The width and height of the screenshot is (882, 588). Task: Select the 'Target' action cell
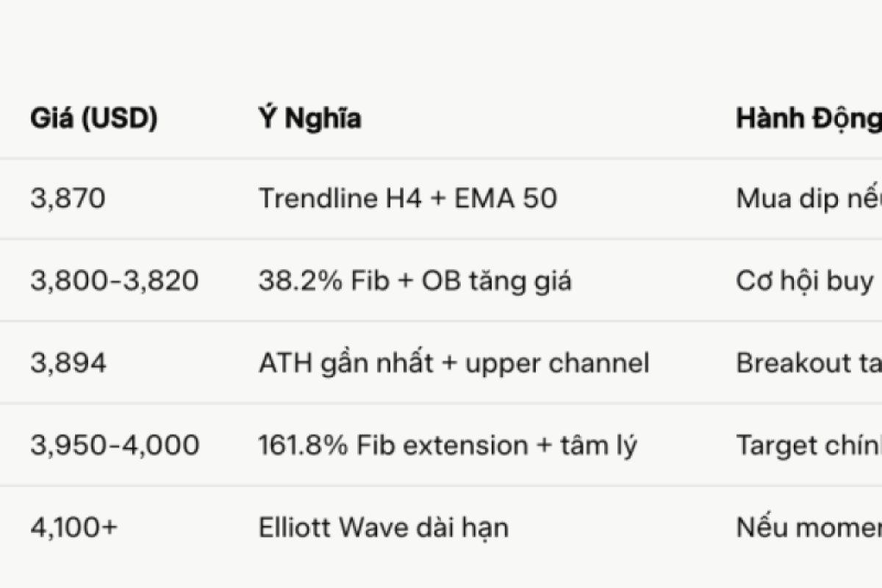click(x=808, y=445)
